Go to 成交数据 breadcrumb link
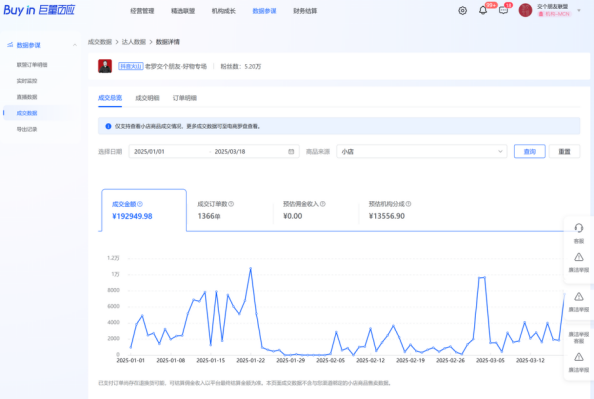The height and width of the screenshot is (399, 594). click(x=100, y=42)
